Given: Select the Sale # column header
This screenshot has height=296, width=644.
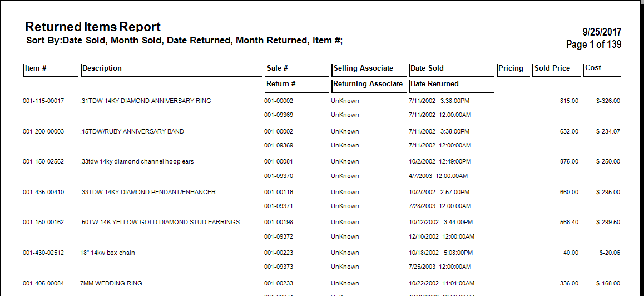Looking at the screenshot, I should 278,68.
